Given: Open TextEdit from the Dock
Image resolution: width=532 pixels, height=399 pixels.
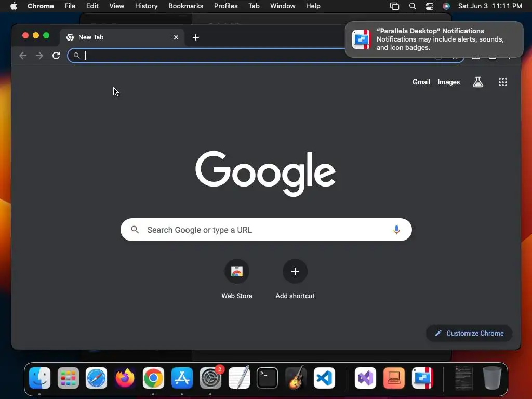Looking at the screenshot, I should tap(239, 378).
